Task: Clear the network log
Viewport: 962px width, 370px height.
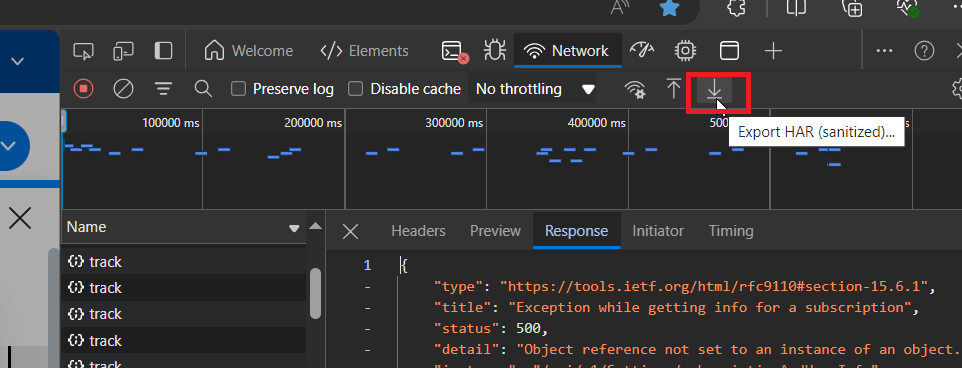Action: point(123,89)
